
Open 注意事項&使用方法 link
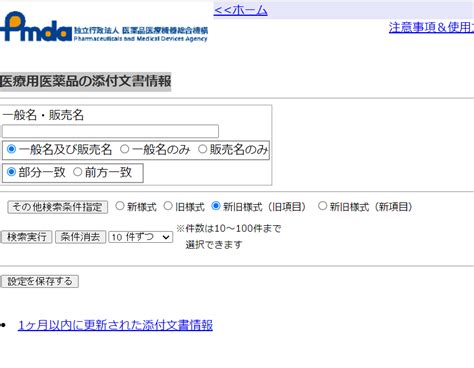tap(431, 27)
